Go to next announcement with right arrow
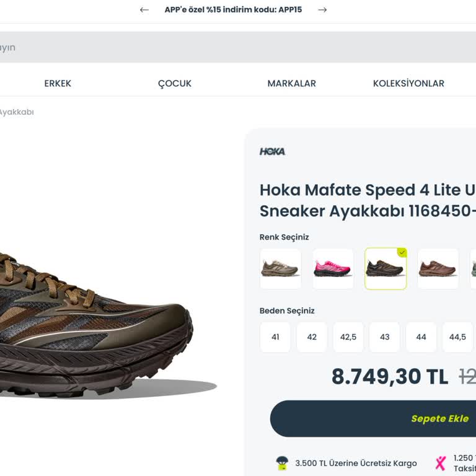476x476 pixels. [x=322, y=10]
